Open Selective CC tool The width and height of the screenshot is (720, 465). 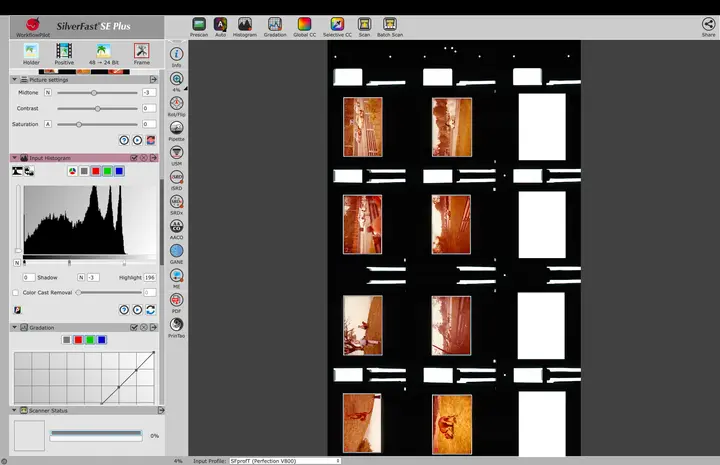338,27
